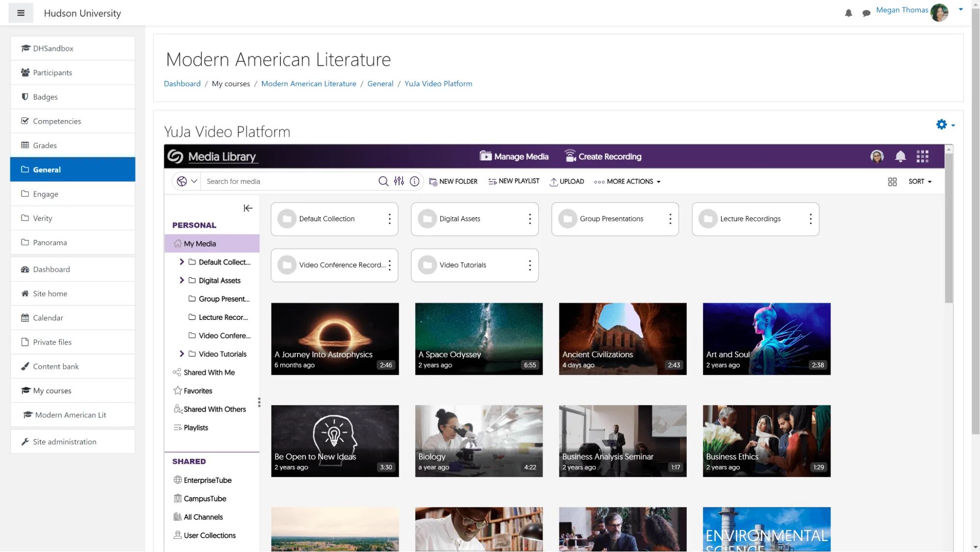Expand the Digital Assets tree folder
980x552 pixels.
[181, 280]
